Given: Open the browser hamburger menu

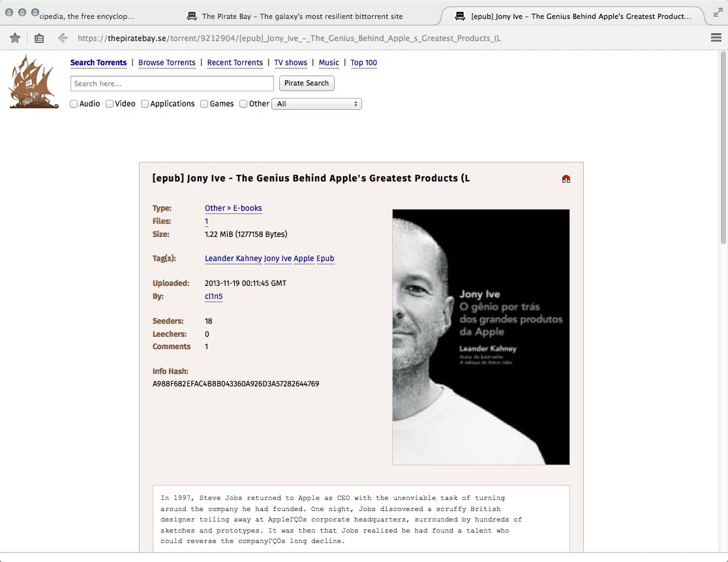Looking at the screenshot, I should click(x=715, y=38).
